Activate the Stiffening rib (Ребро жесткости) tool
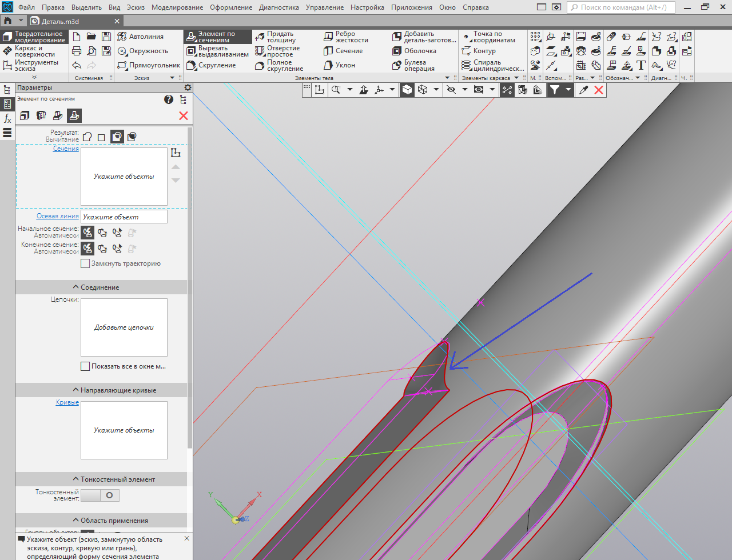 (x=346, y=37)
